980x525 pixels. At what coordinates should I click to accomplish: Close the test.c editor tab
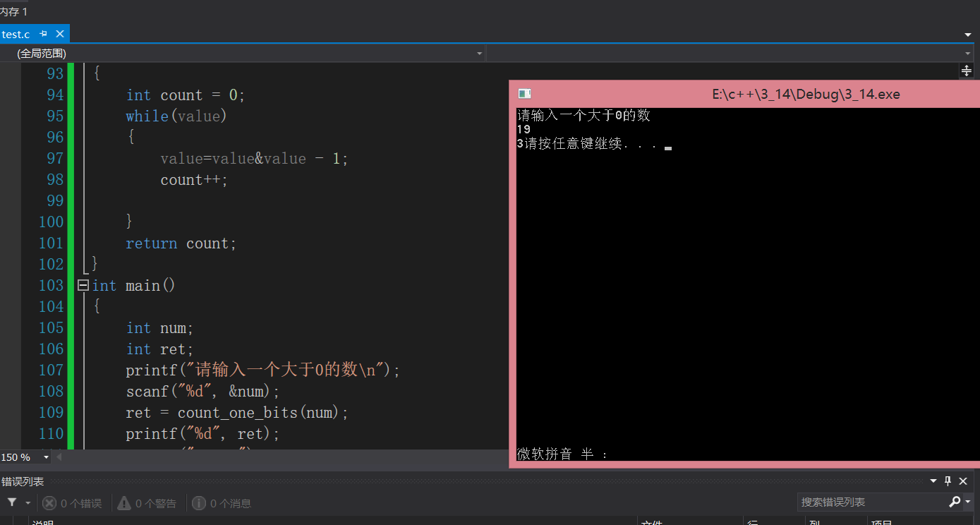[60, 34]
